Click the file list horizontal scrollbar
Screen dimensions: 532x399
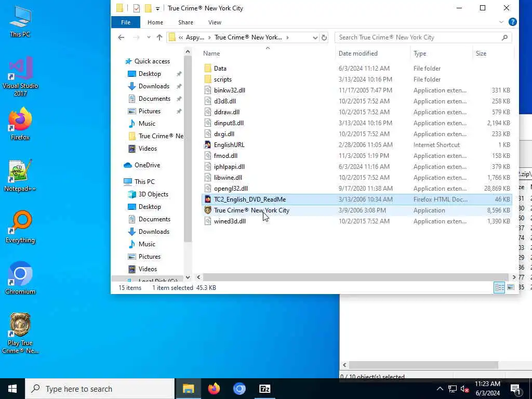[355, 277]
